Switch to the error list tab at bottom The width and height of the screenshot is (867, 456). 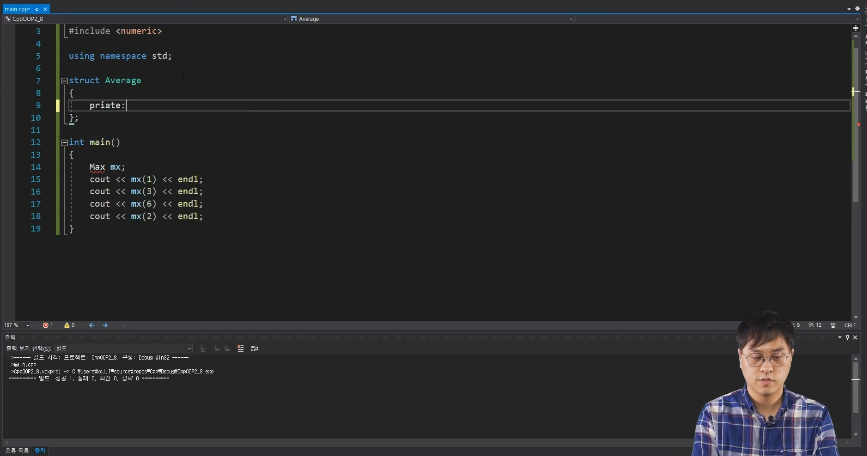pyautogui.click(x=17, y=450)
